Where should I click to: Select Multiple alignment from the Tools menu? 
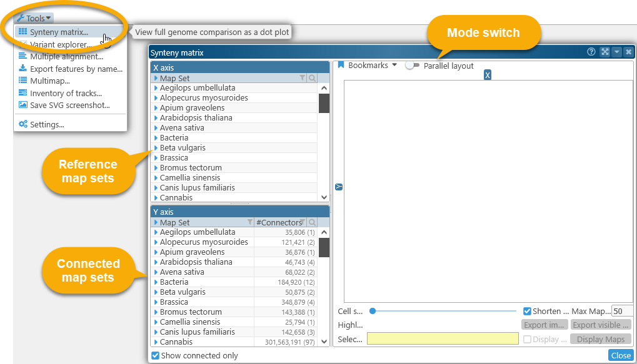click(66, 57)
